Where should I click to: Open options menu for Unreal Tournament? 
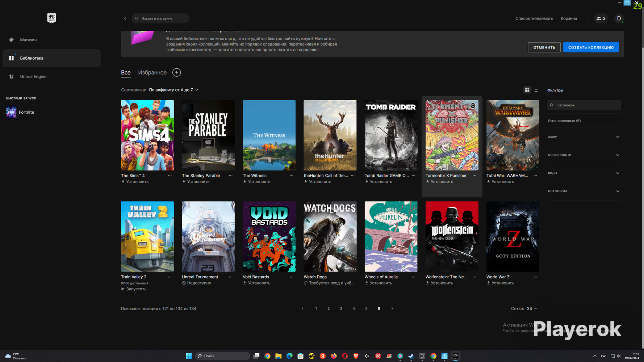pyautogui.click(x=231, y=277)
